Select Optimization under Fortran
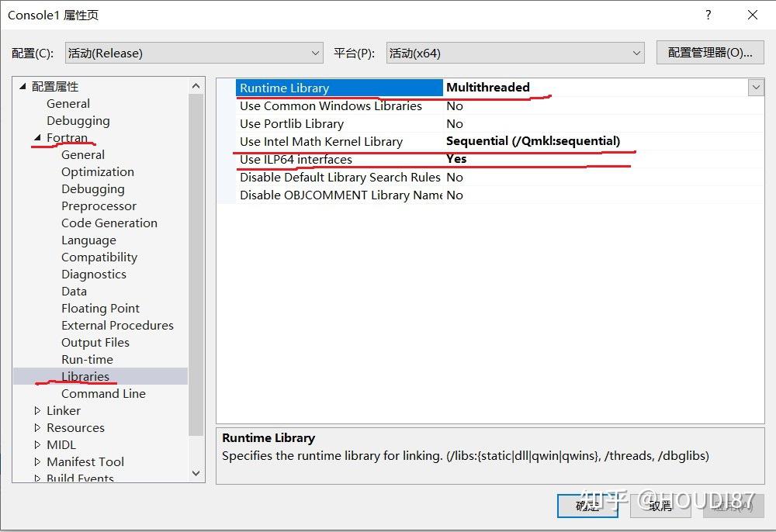 (x=97, y=171)
